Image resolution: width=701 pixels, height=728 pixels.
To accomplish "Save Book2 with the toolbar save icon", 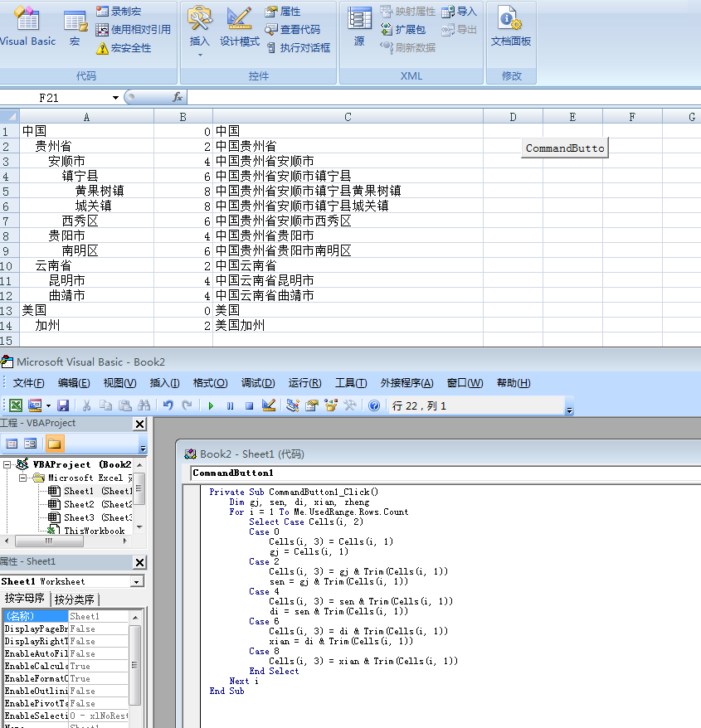I will click(x=63, y=405).
